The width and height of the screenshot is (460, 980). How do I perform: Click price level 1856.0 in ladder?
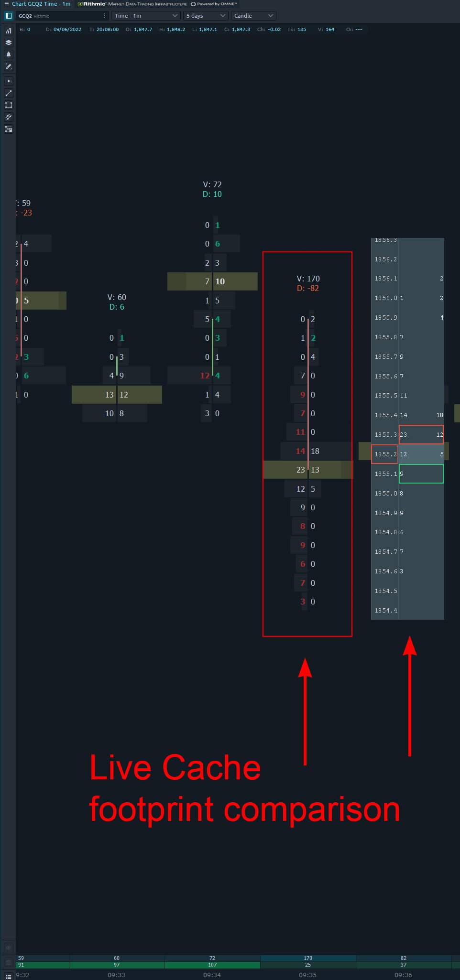[385, 298]
